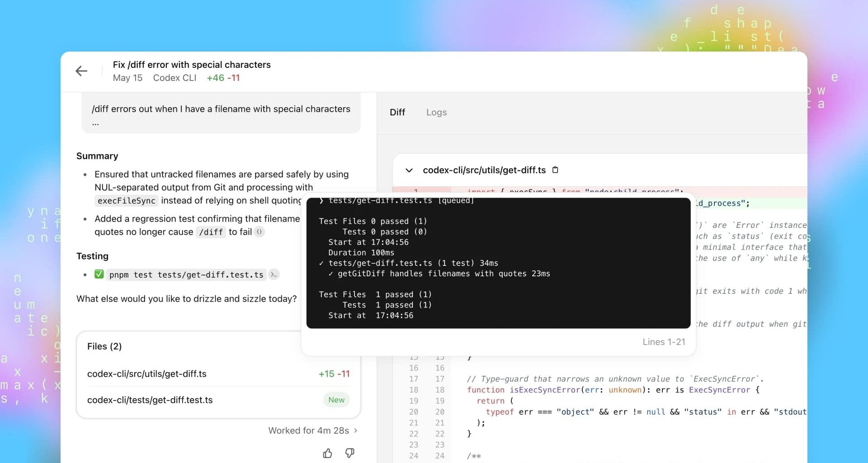Click the 'Lines 1-21' label in popup
The height and width of the screenshot is (463, 868).
coord(664,342)
